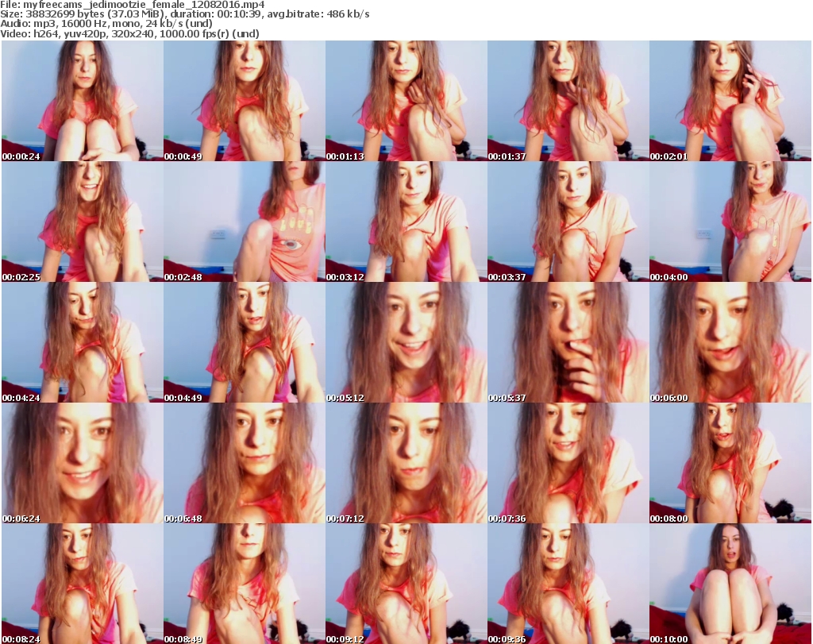Click the 'Audio: mp3, 16000 Hz' line
The width and height of the screenshot is (813, 644).
tap(106, 24)
